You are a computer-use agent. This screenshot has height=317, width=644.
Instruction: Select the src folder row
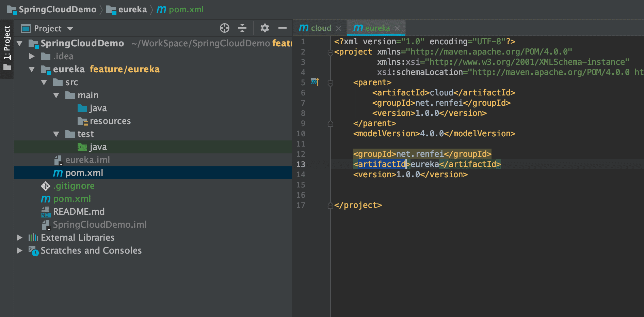coord(153,82)
